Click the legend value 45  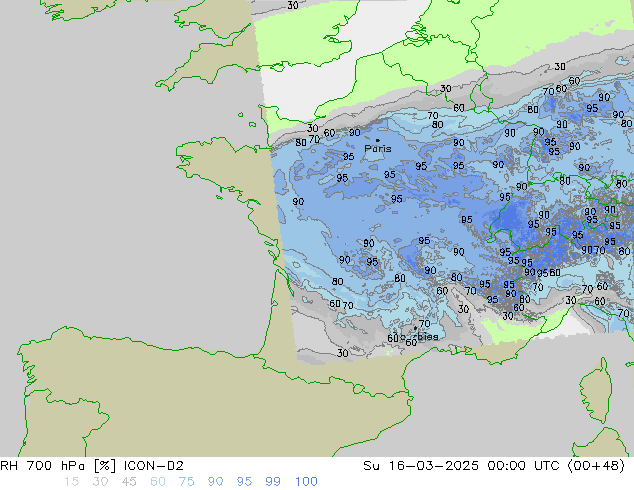point(129,482)
